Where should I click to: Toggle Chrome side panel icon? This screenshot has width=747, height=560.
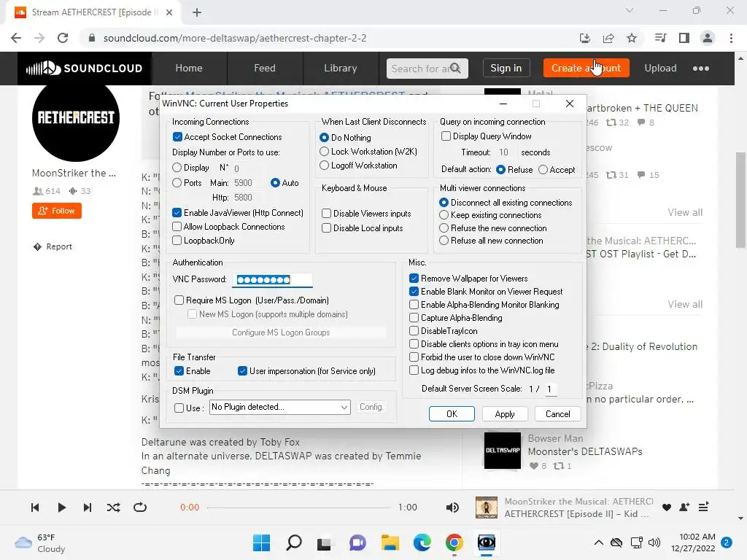pos(684,38)
